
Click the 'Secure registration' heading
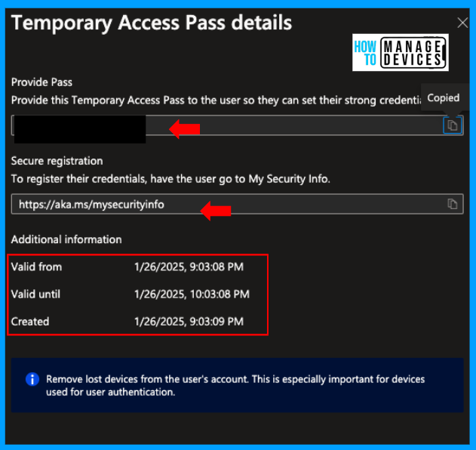click(57, 161)
